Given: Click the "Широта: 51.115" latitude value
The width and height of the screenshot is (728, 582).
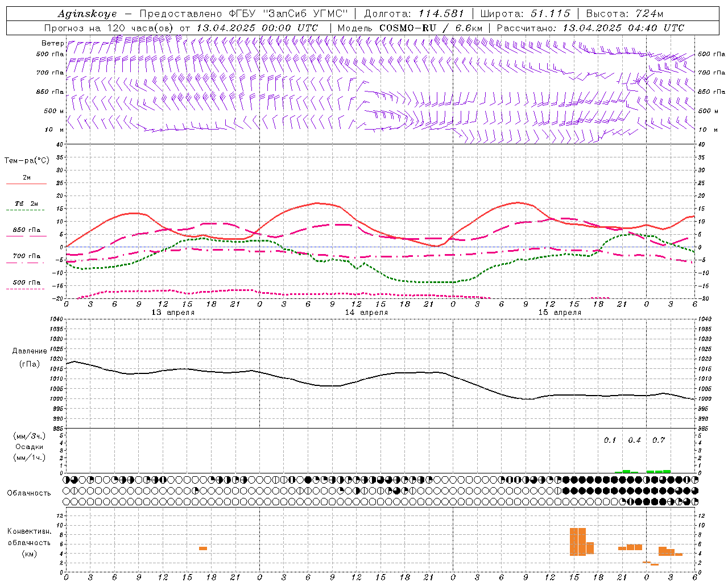Looking at the screenshot, I should tap(525, 14).
